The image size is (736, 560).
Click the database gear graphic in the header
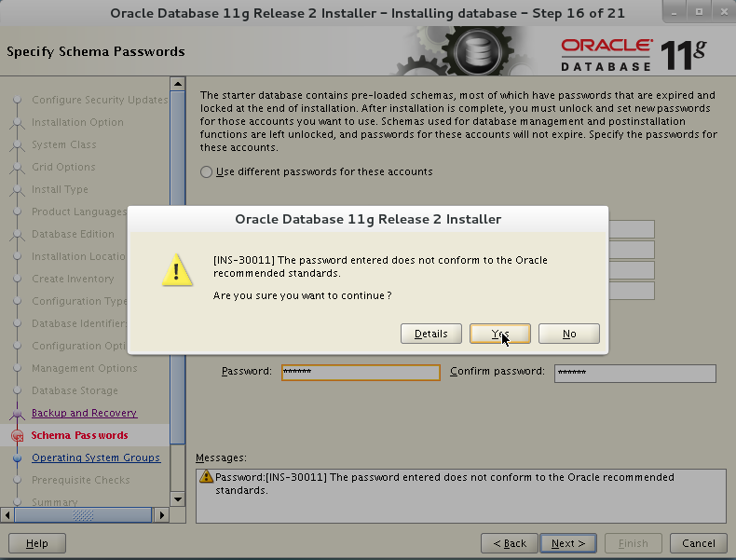point(477,51)
